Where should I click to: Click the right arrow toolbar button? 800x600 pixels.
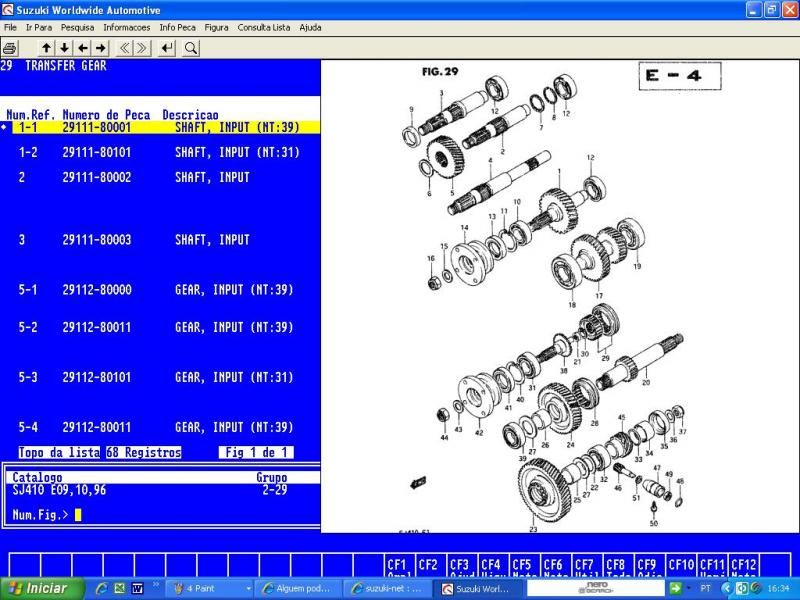tap(101, 48)
